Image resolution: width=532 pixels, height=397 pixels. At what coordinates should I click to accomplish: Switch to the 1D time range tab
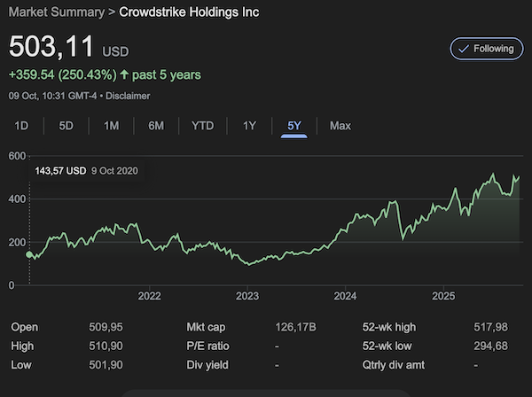21,126
